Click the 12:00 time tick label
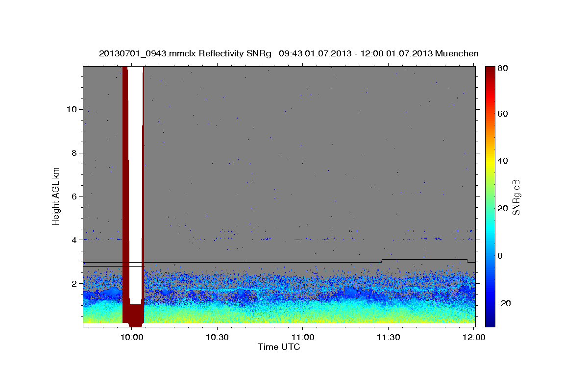588x392 pixels. pos(473,338)
